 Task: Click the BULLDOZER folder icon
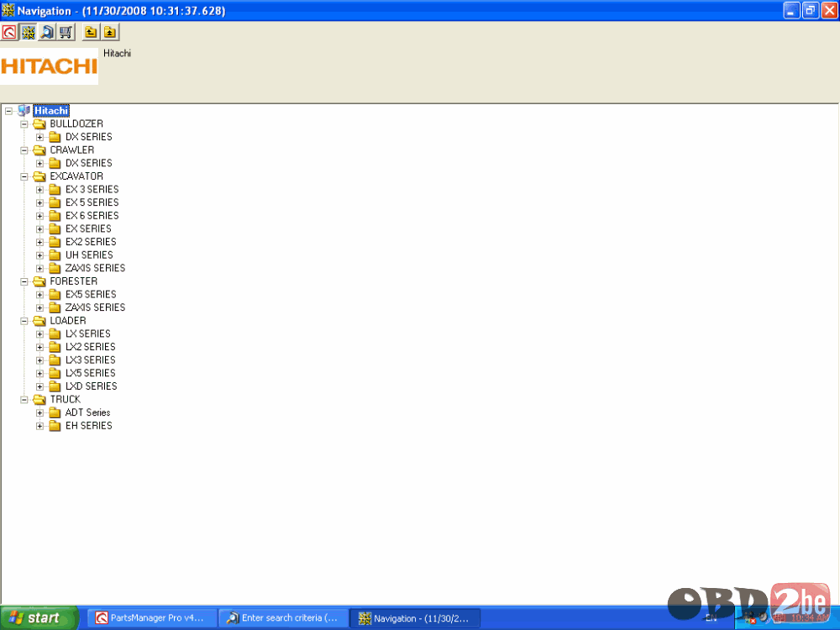(x=39, y=123)
